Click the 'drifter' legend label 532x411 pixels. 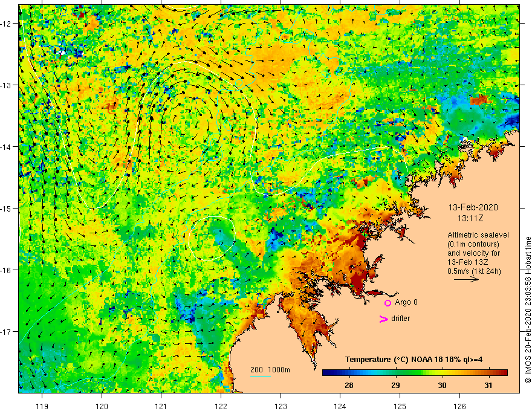click(400, 319)
